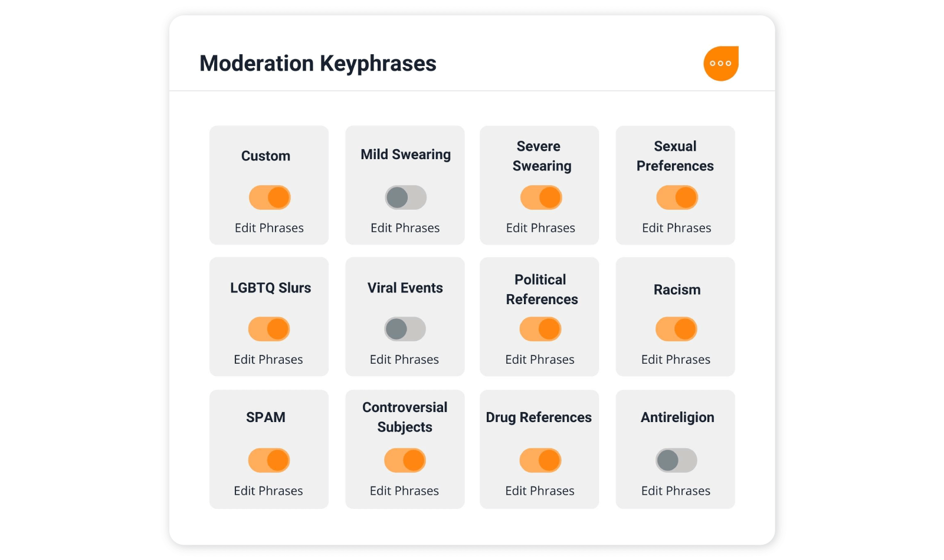
Task: Edit phrases in the Racism card
Action: click(676, 359)
